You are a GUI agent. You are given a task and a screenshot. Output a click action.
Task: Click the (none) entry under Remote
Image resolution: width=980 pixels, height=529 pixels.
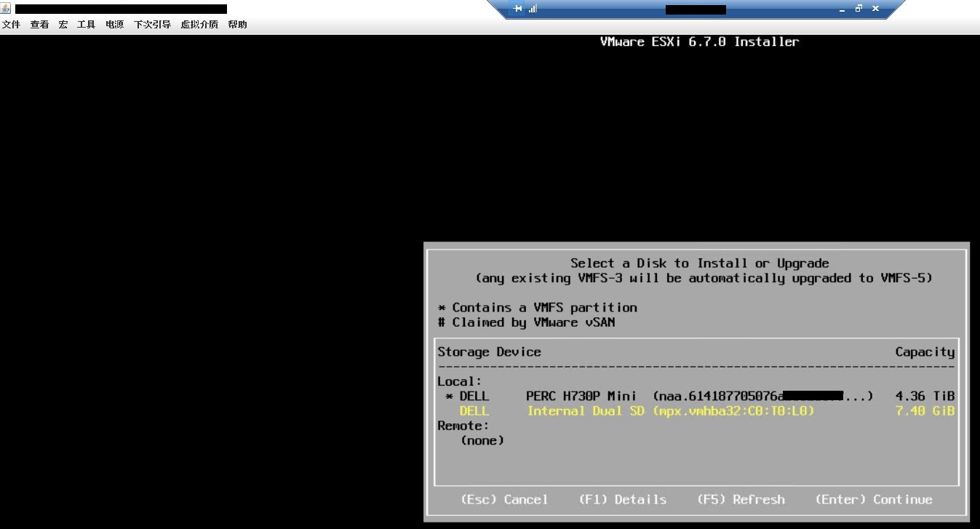tap(482, 440)
